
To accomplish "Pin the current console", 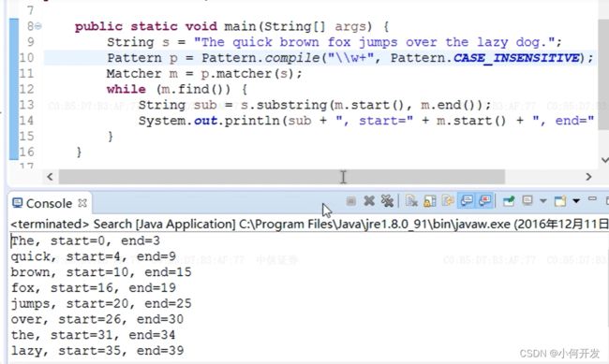I will 509,201.
